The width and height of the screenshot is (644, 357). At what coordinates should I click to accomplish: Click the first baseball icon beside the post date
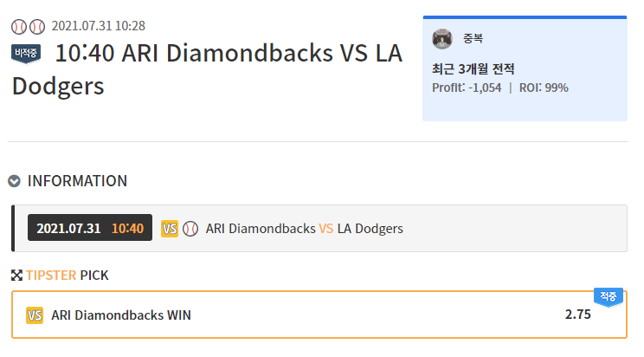coord(18,27)
